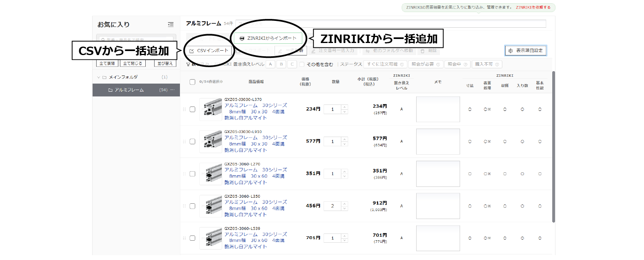Grab the drag handle for the GXZ05-J3030-L910 row
The width and height of the screenshot is (644, 260).
point(184,141)
